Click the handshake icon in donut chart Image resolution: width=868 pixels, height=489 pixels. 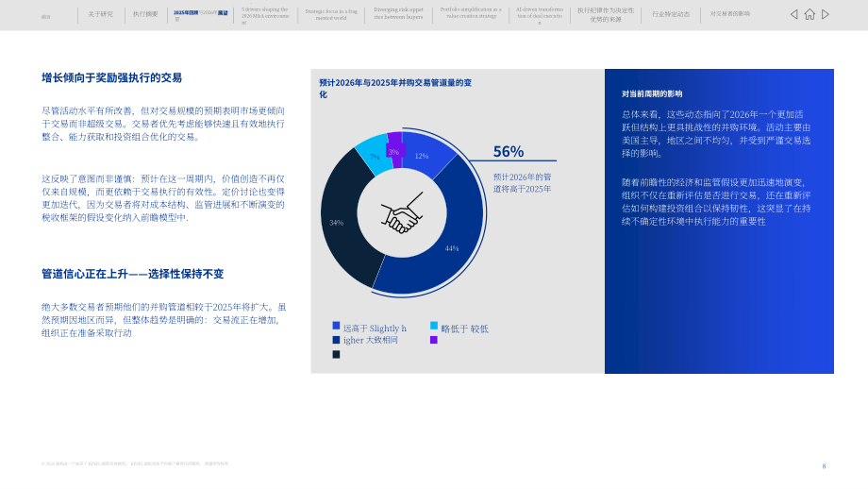403,213
